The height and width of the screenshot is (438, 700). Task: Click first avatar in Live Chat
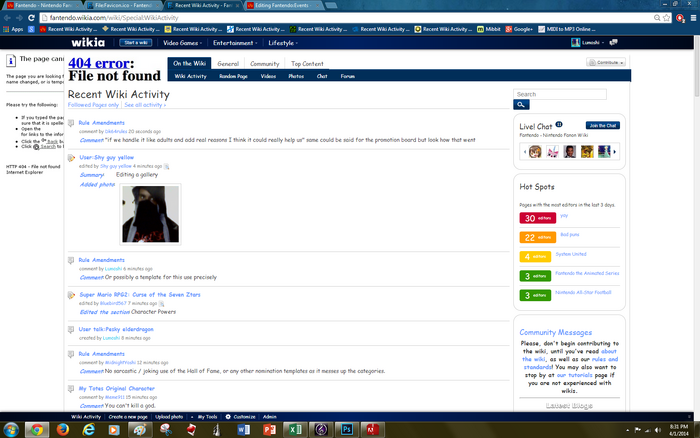(535, 152)
